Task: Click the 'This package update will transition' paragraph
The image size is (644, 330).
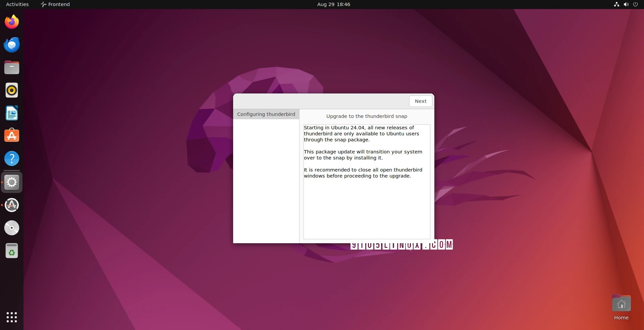Action: pos(363,155)
